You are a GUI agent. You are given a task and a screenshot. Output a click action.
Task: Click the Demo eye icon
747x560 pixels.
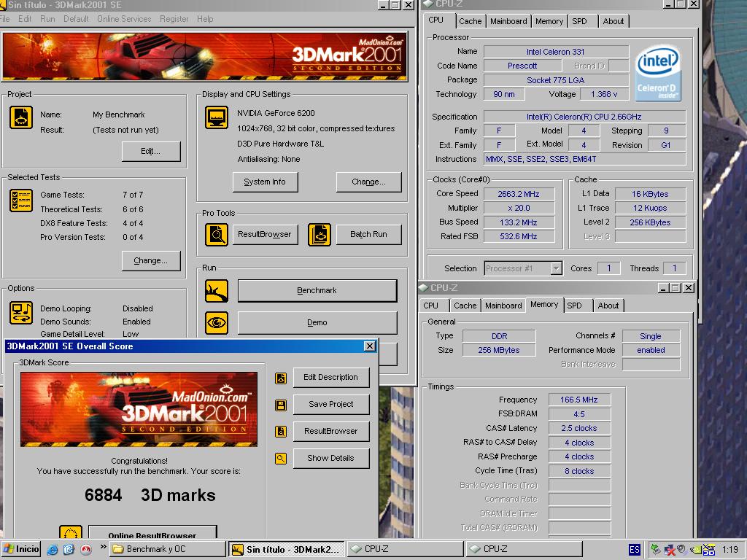217,323
